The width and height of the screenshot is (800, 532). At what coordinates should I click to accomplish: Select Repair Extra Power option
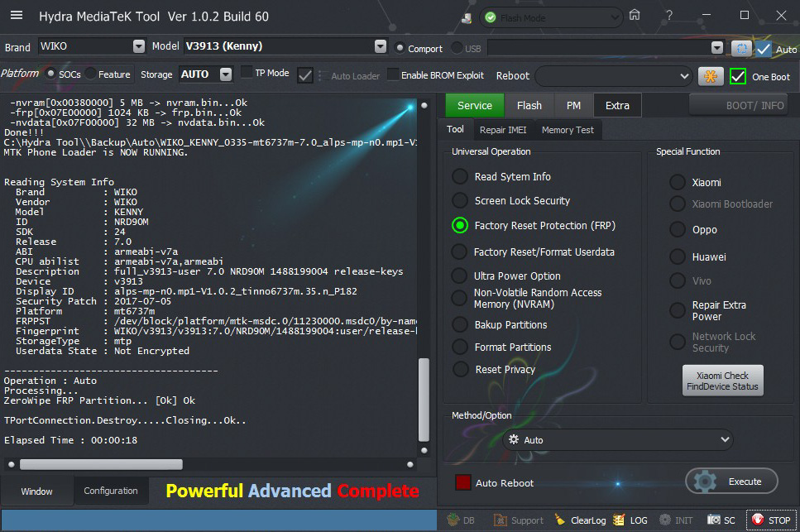[x=678, y=310]
